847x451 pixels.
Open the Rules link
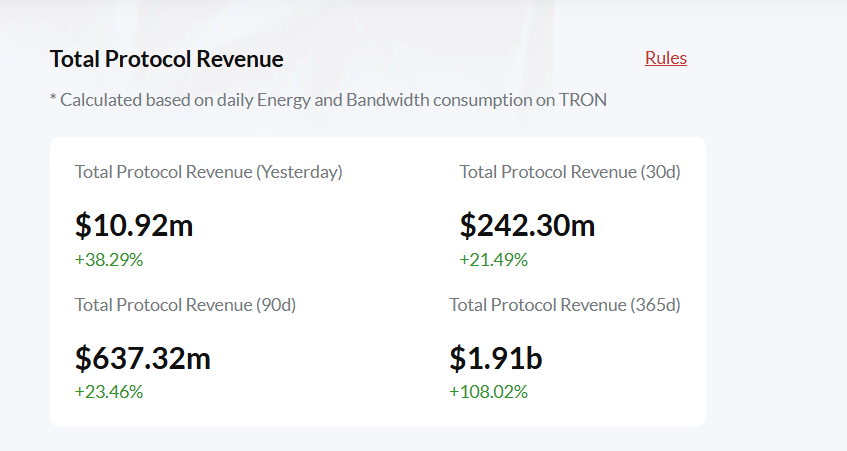point(665,58)
